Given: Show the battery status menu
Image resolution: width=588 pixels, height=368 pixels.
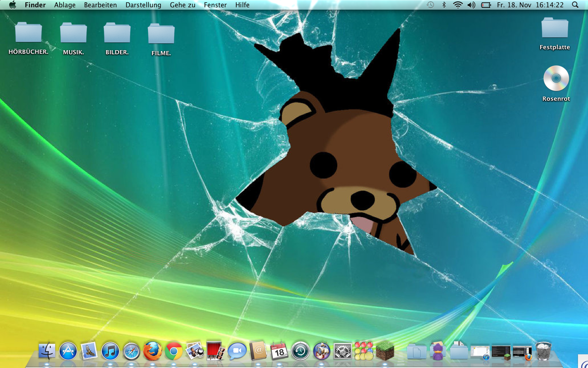Looking at the screenshot, I should click(486, 5).
